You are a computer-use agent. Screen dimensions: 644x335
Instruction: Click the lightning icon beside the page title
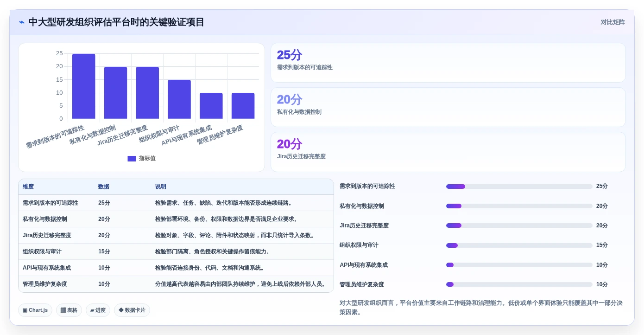click(22, 22)
